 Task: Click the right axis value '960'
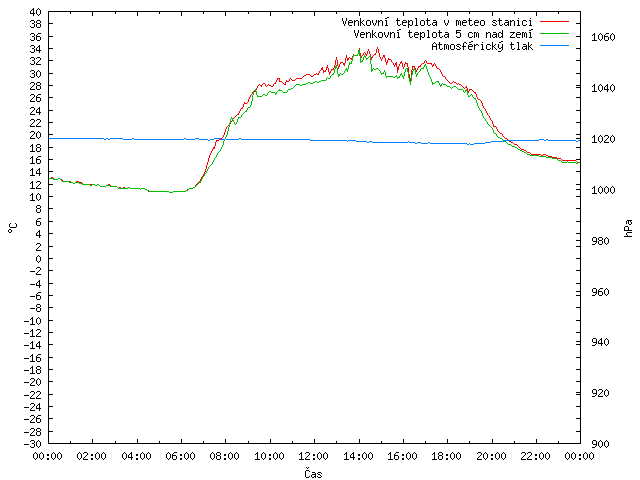click(x=600, y=292)
